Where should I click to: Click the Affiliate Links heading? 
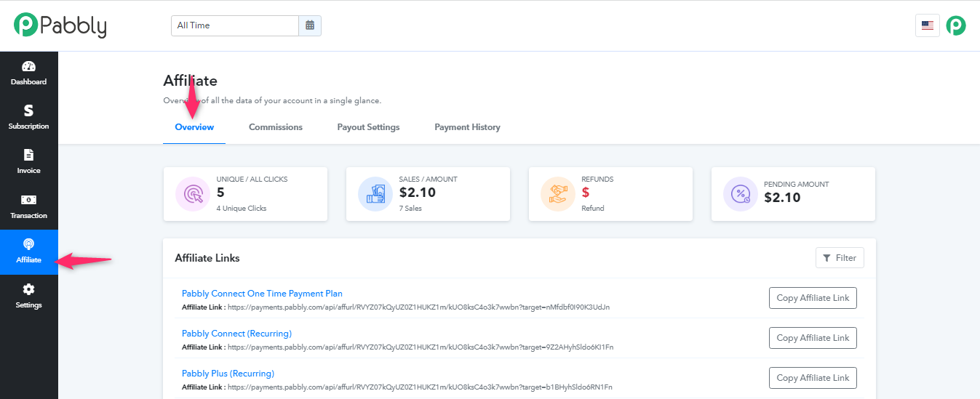(207, 258)
